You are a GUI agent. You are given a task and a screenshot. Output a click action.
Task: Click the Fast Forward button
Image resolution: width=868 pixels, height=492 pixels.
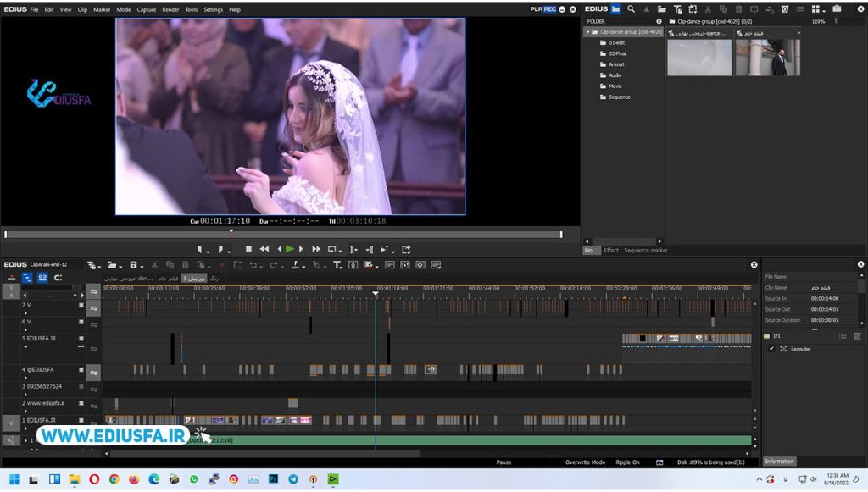[x=315, y=249]
